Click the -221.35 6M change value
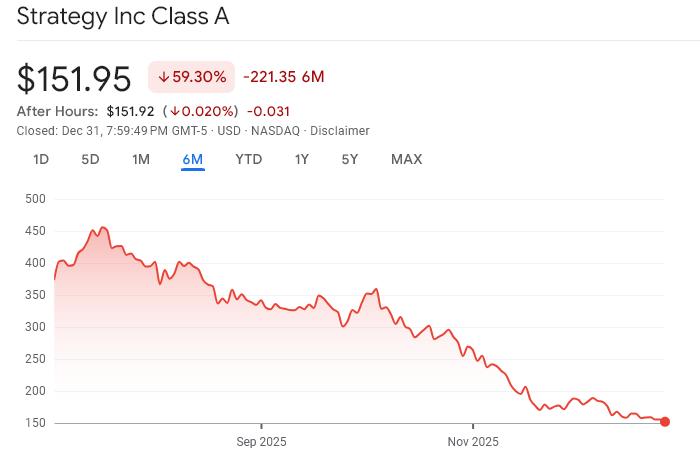Screen dimensions: 700x461 pos(283,77)
